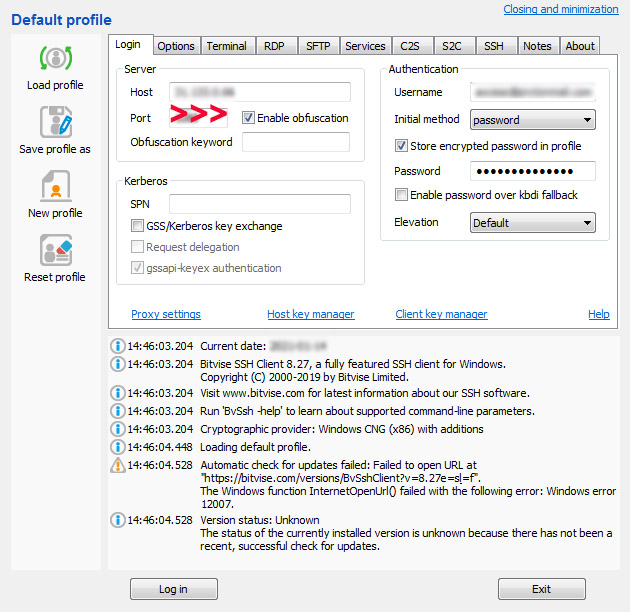Click the Exit button
Image resolution: width=630 pixels, height=612 pixels.
[x=542, y=589]
